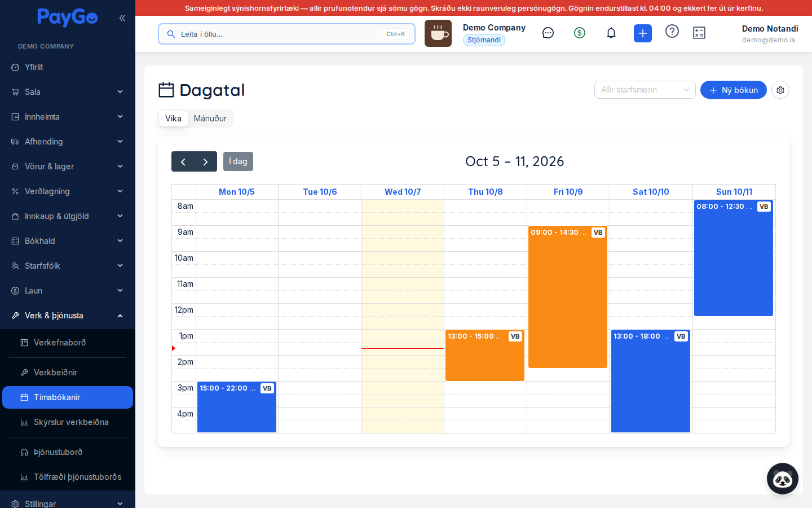This screenshot has width=812, height=508.
Task: Open the Allir starfsmenn dropdown
Action: pyautogui.click(x=645, y=90)
